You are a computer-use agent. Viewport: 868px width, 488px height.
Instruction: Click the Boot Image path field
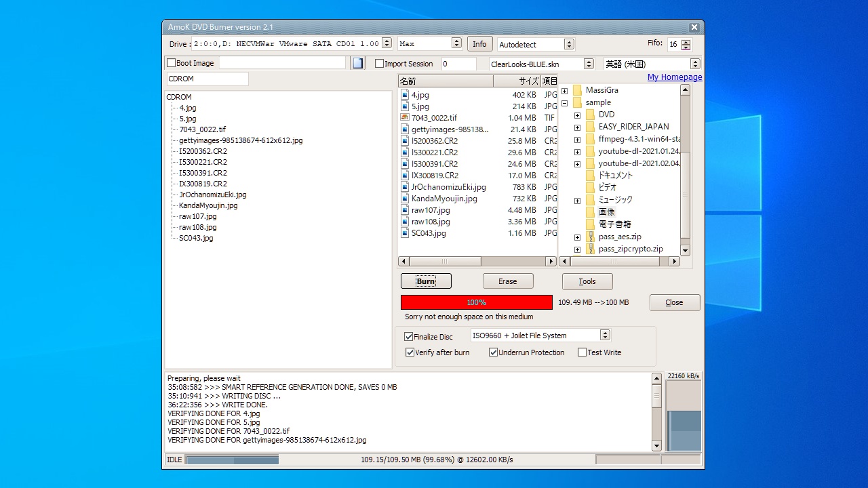click(x=282, y=62)
